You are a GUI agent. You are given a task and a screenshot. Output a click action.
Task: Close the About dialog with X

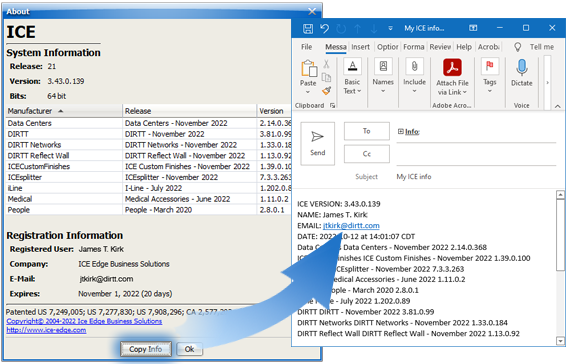(312, 11)
